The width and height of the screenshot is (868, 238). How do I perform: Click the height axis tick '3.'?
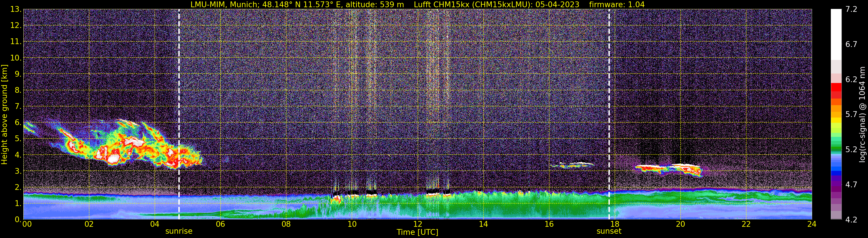pos(18,171)
